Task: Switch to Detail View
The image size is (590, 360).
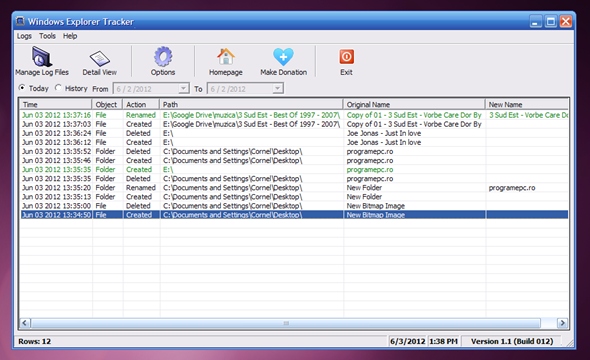Action: [x=99, y=62]
